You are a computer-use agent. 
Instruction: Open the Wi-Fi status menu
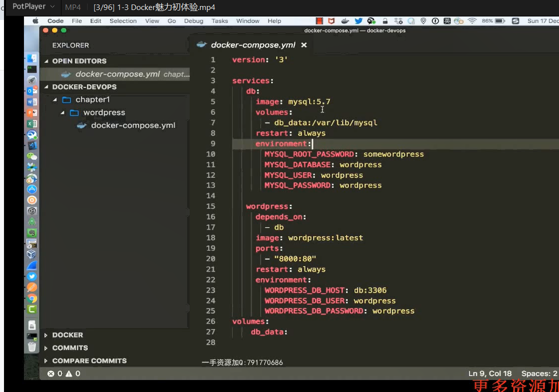click(472, 21)
